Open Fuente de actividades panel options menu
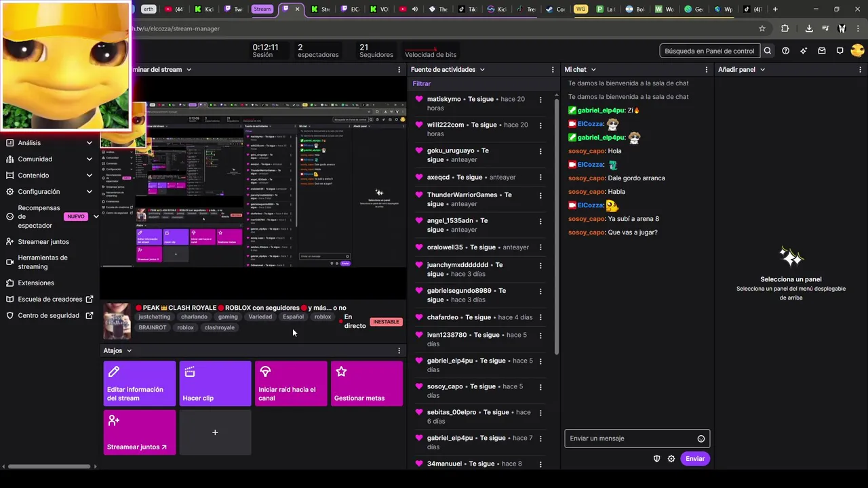Viewport: 868px width, 488px height. click(554, 70)
